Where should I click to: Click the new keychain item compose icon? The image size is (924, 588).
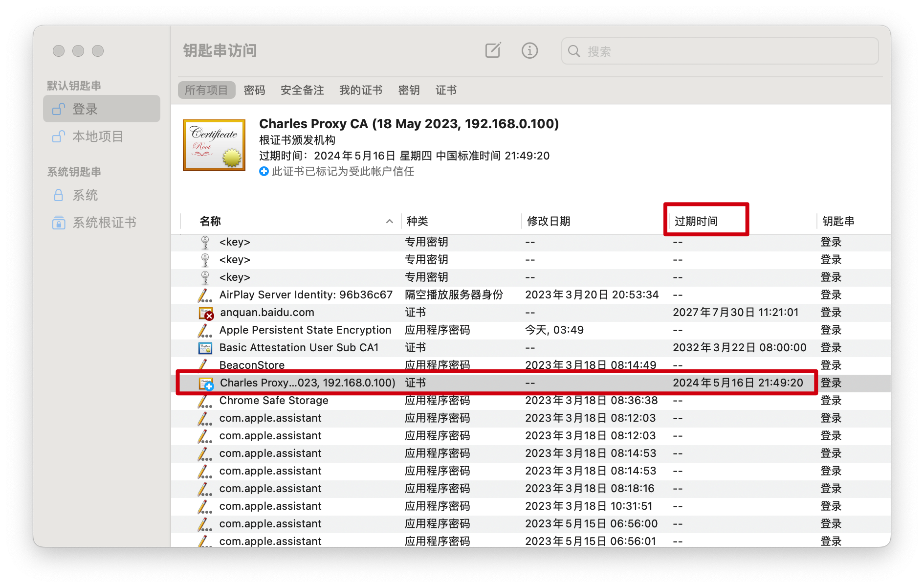pos(493,50)
